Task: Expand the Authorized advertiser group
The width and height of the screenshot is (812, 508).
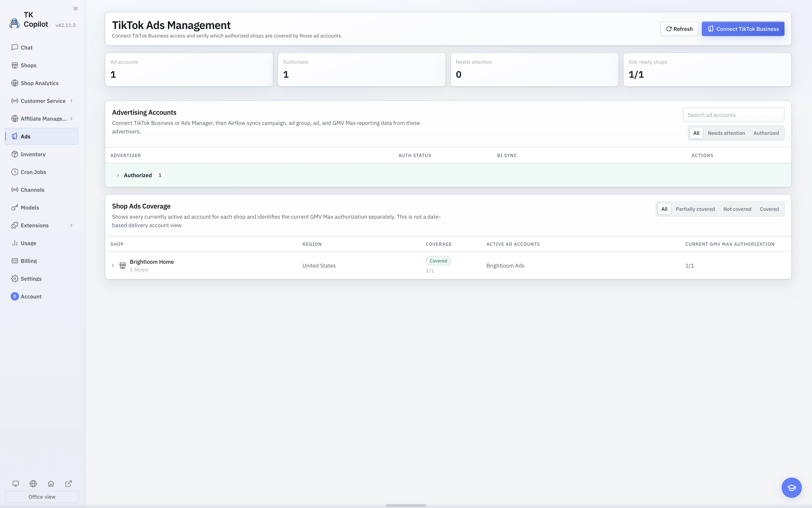Action: pyautogui.click(x=118, y=175)
